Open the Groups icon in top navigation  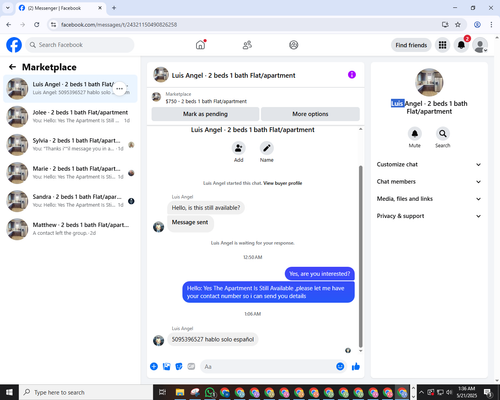(294, 45)
